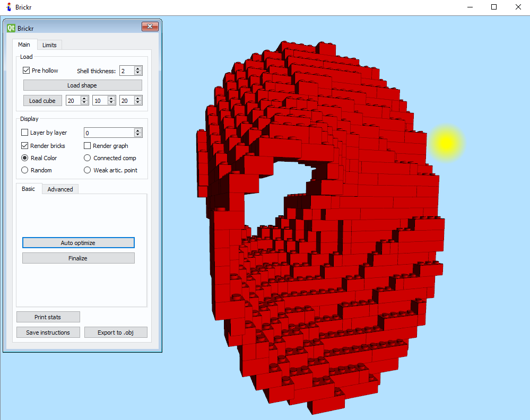Increase Shell thickness with up arrow
The height and width of the screenshot is (420, 530).
138,68
